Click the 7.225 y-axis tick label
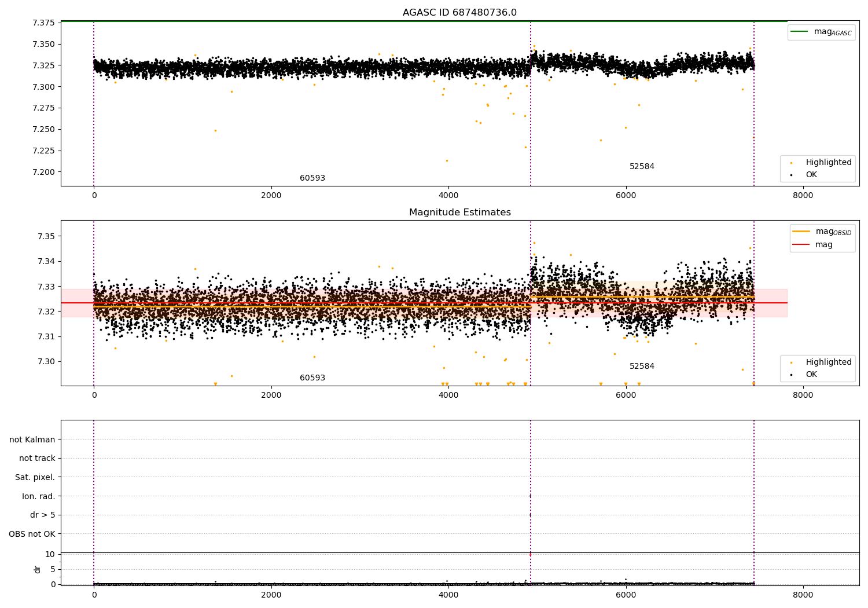868x608 pixels. [x=43, y=151]
